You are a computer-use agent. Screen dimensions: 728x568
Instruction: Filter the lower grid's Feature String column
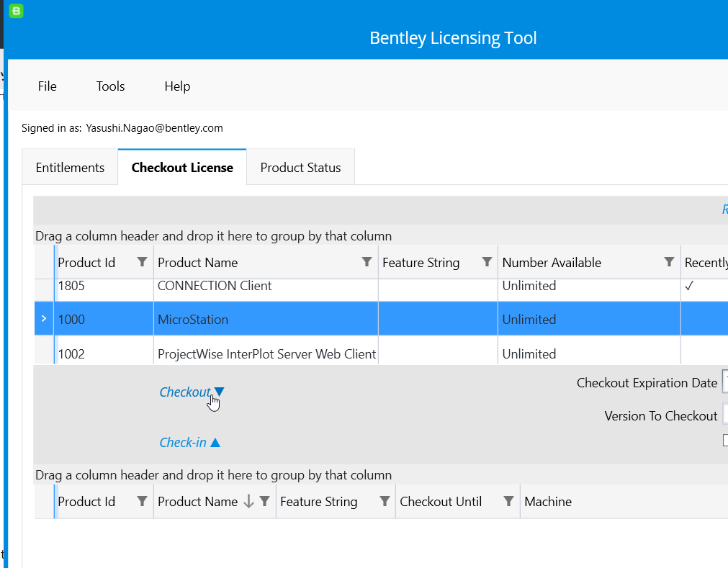click(385, 501)
